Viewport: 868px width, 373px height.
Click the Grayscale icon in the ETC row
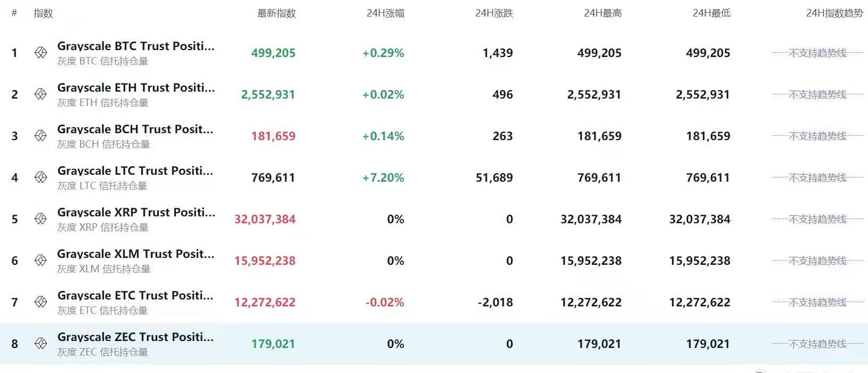point(40,302)
